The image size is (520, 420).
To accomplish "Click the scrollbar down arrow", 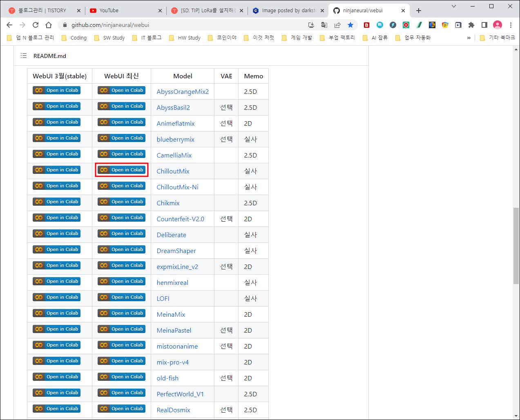I will 516,416.
